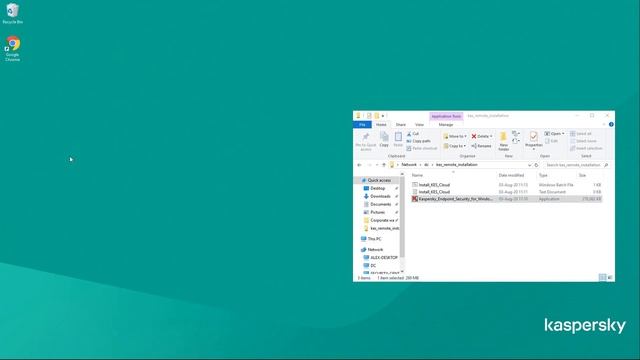Click the Delete button in ribbon
Viewport: 640px width, 360px height.
coord(482,136)
